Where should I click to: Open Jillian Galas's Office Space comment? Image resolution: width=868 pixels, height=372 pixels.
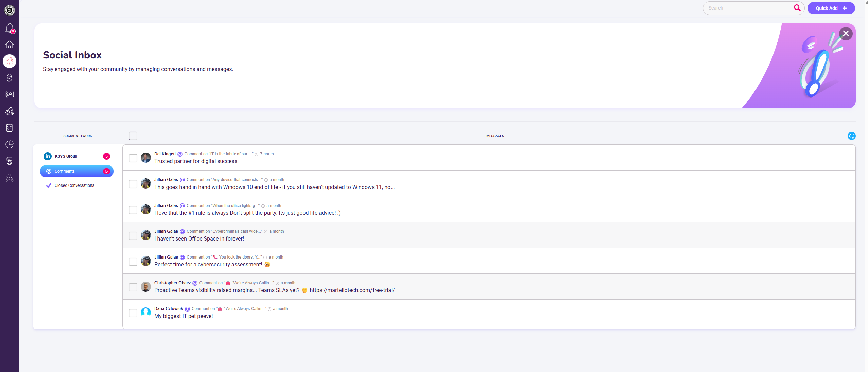199,239
